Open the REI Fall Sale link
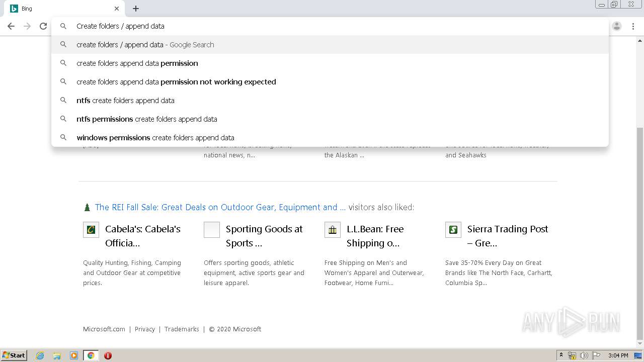 (x=220, y=207)
